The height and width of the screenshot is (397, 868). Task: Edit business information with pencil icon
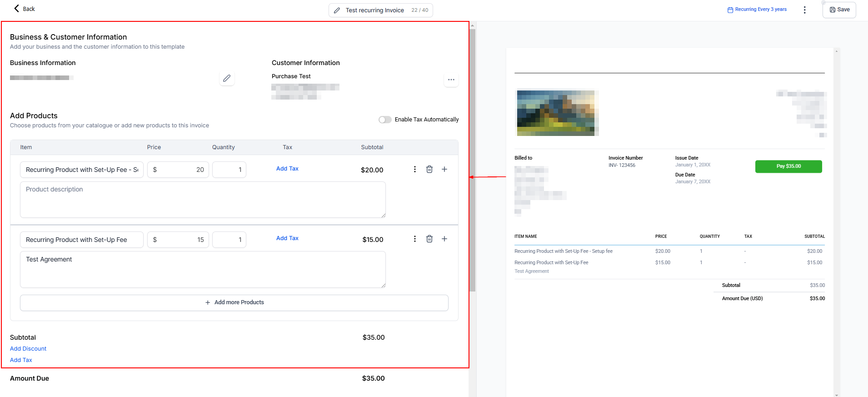click(x=227, y=78)
